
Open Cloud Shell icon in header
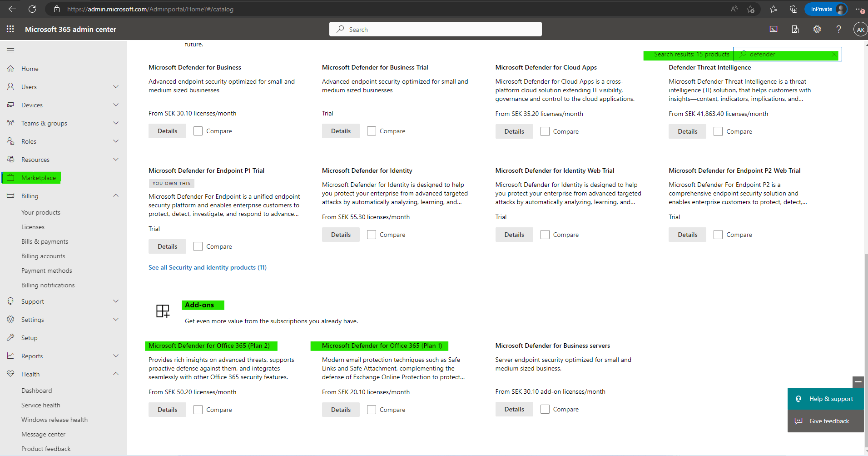click(x=774, y=29)
